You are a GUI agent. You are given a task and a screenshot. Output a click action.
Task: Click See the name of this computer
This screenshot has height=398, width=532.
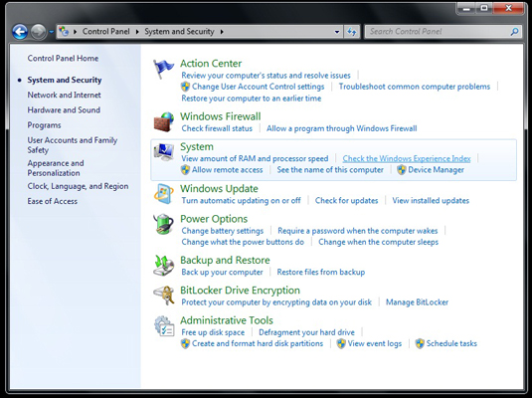click(330, 170)
